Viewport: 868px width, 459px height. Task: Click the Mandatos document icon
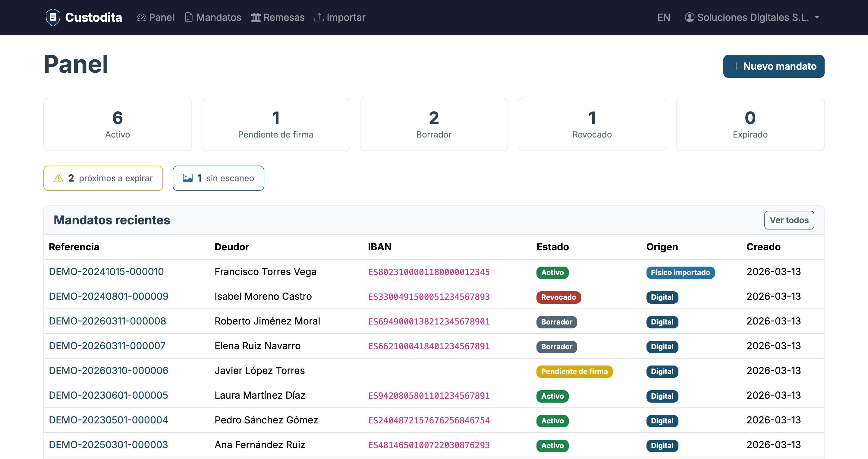pyautogui.click(x=189, y=17)
